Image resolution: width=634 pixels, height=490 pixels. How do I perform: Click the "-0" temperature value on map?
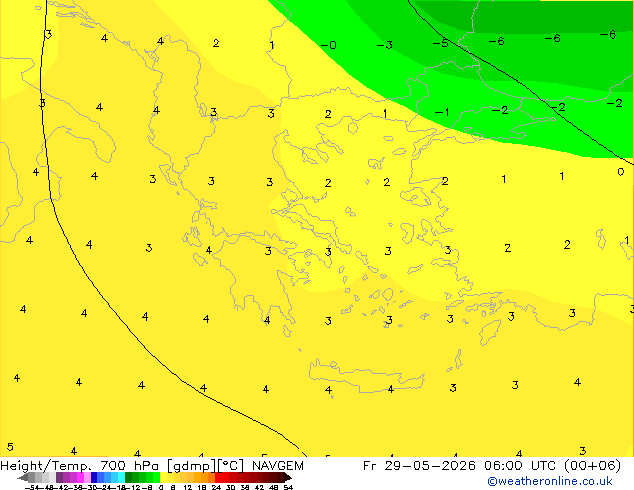(x=329, y=45)
